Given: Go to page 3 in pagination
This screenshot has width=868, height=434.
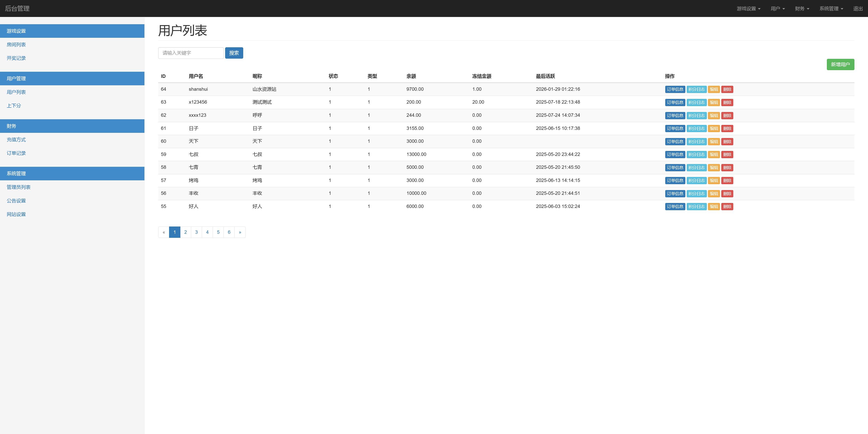Looking at the screenshot, I should (196, 232).
